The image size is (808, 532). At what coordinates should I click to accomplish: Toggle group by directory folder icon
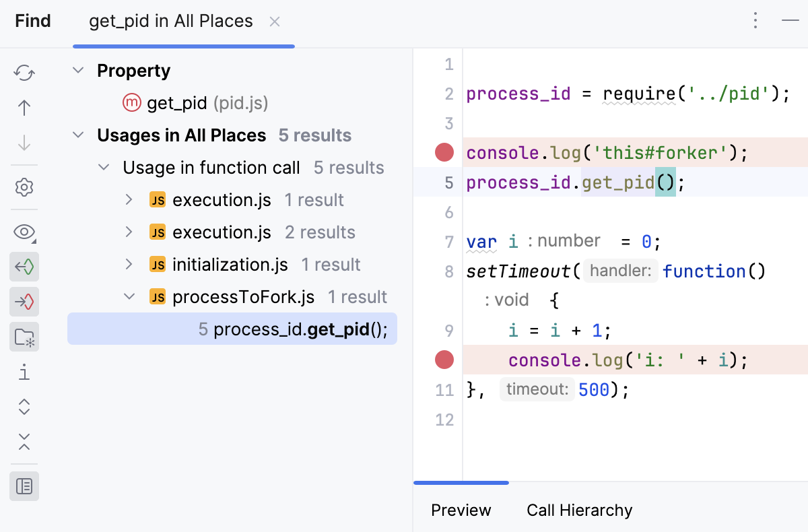tap(24, 337)
